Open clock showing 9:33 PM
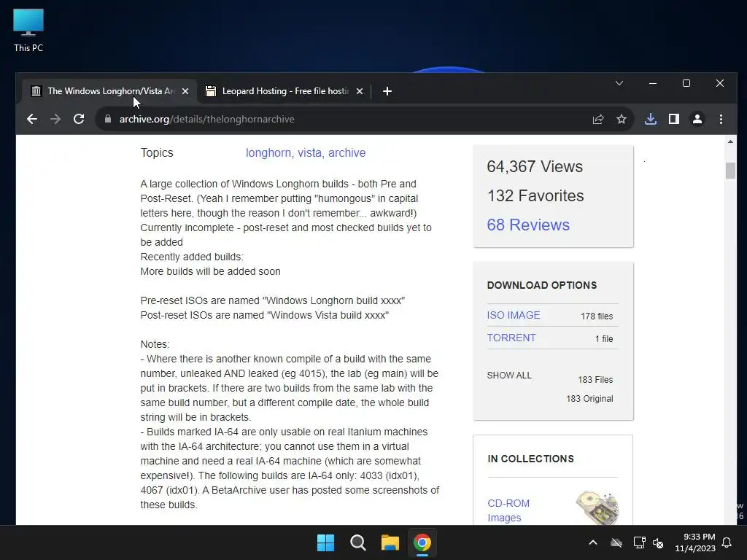 [695, 542]
